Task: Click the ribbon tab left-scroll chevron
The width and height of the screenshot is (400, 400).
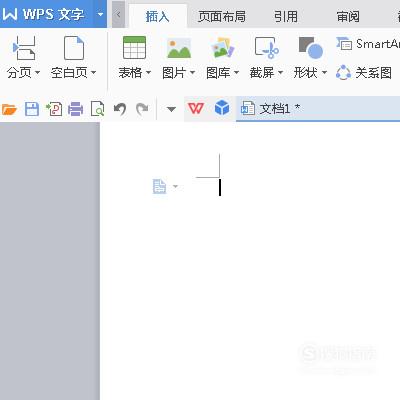Action: pyautogui.click(x=118, y=14)
